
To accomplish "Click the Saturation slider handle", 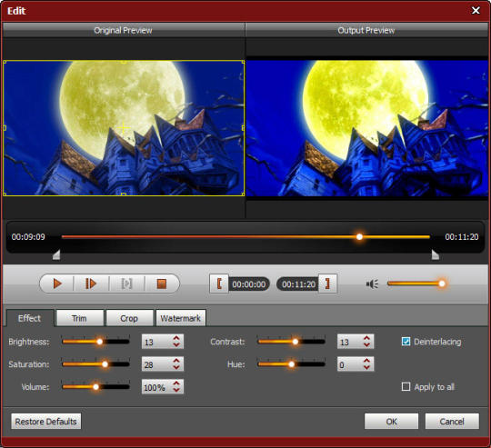I will [105, 364].
